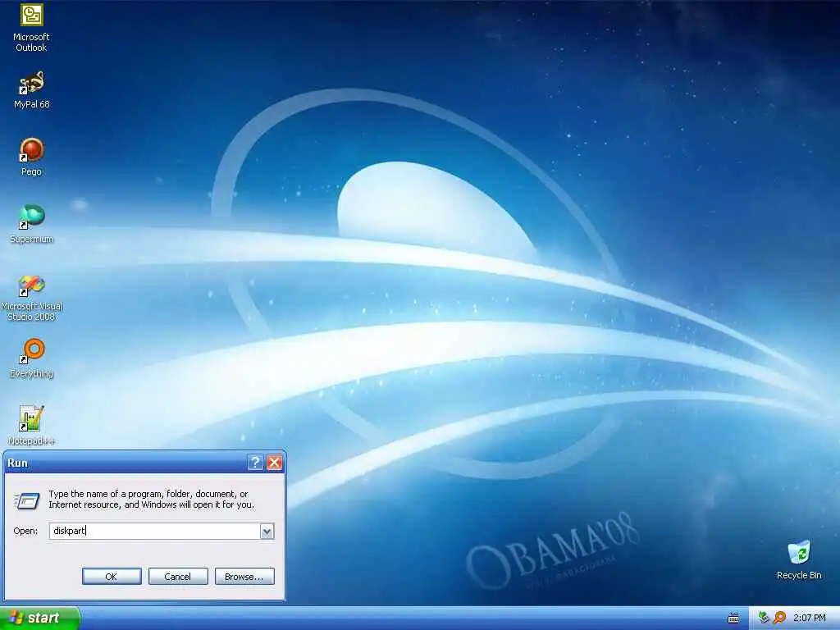Click the Run program icon beside the description
The width and height of the screenshot is (840, 630).
click(x=27, y=500)
